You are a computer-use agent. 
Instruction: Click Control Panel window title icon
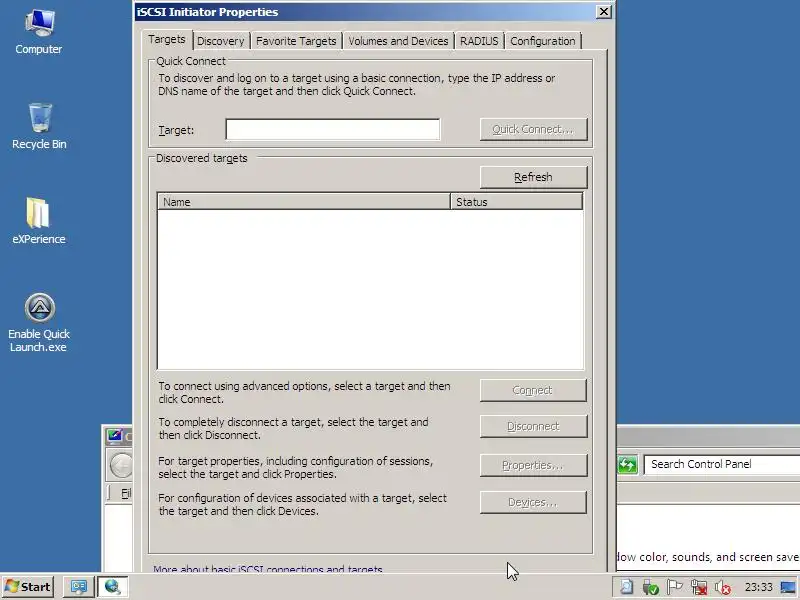(114, 435)
